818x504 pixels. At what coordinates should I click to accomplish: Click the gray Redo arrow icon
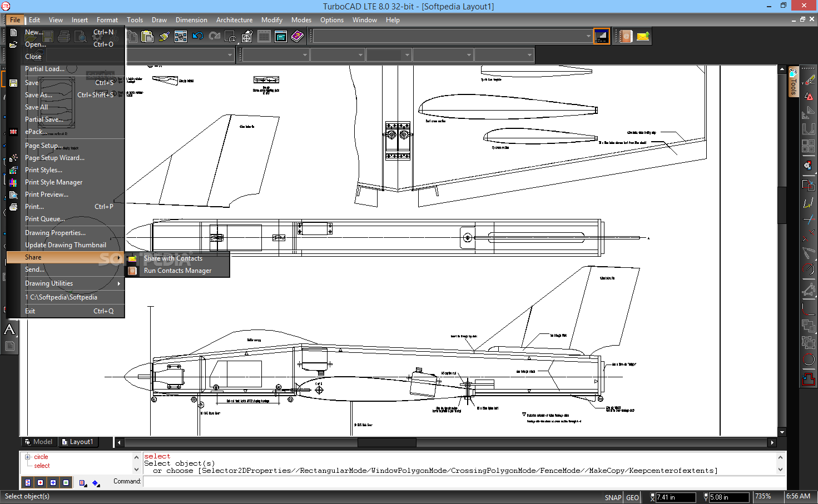214,37
